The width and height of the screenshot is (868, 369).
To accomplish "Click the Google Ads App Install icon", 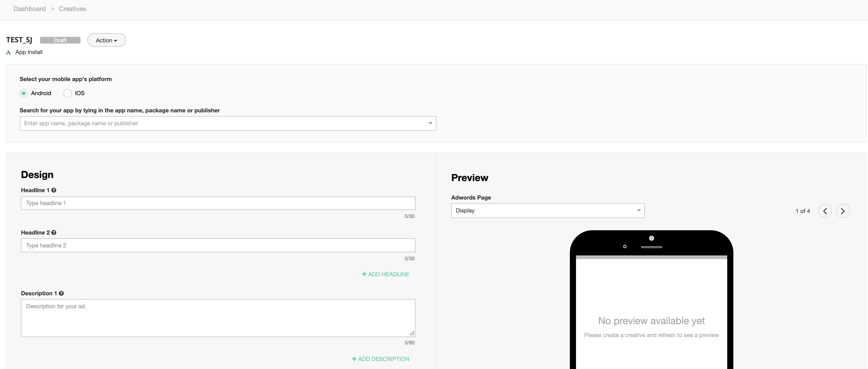I will 8,52.
